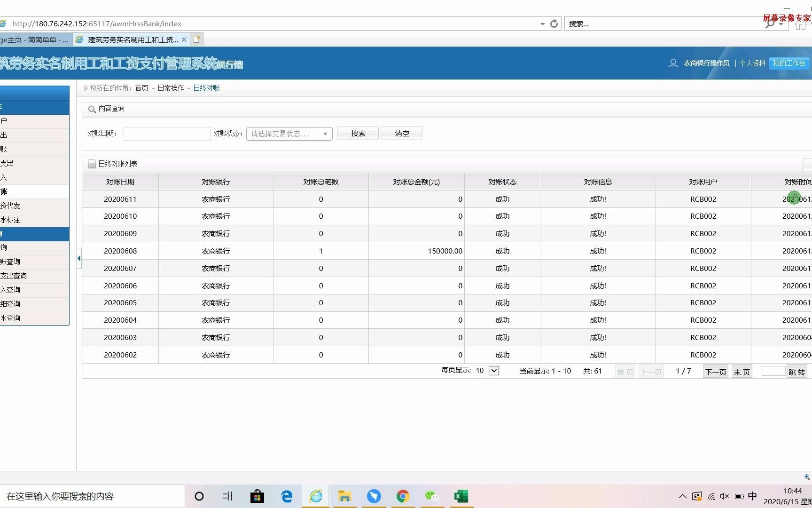Focus the 对账日期 input field
Screen dimensions: 812x508
pyautogui.click(x=167, y=134)
